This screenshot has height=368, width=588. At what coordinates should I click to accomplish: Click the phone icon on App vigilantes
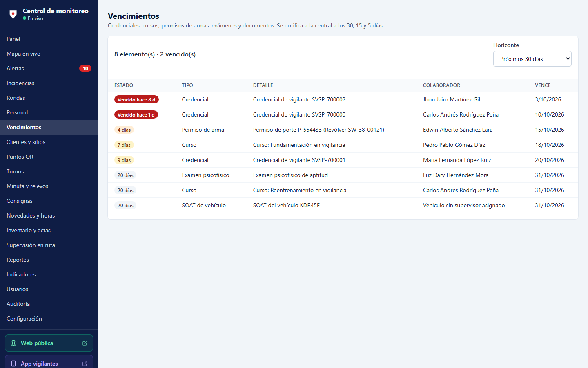(13, 364)
